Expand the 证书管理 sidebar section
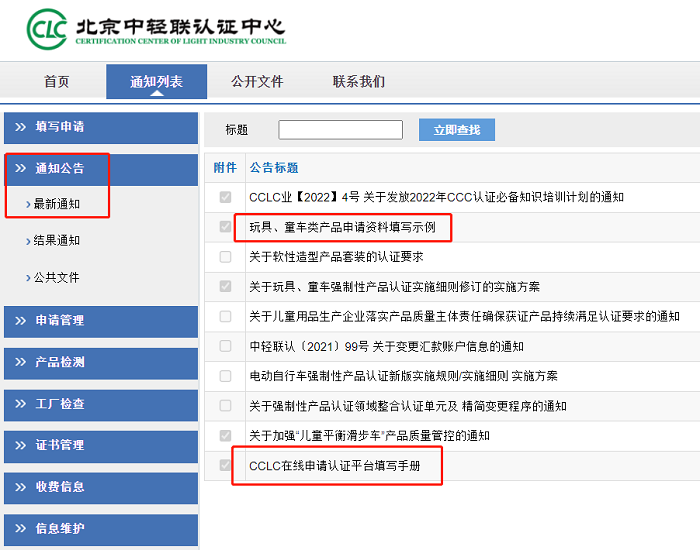 point(60,445)
